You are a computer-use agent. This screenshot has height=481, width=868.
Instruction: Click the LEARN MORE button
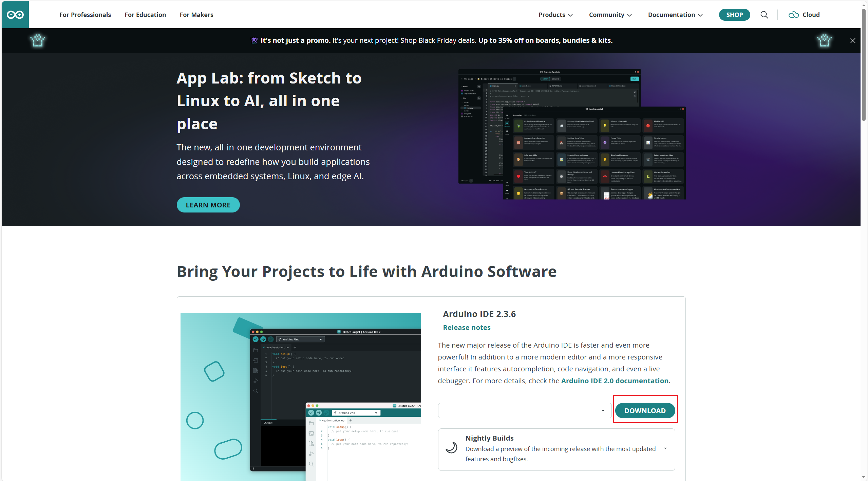(208, 205)
